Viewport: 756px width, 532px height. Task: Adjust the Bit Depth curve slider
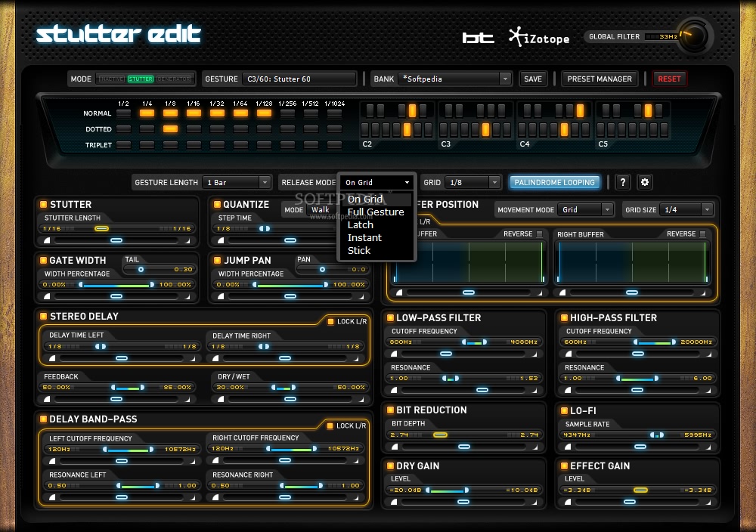tap(464, 447)
